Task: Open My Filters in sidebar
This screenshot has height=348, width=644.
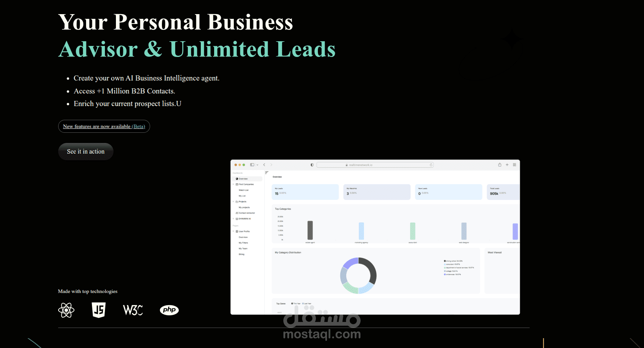Action: coord(243,243)
